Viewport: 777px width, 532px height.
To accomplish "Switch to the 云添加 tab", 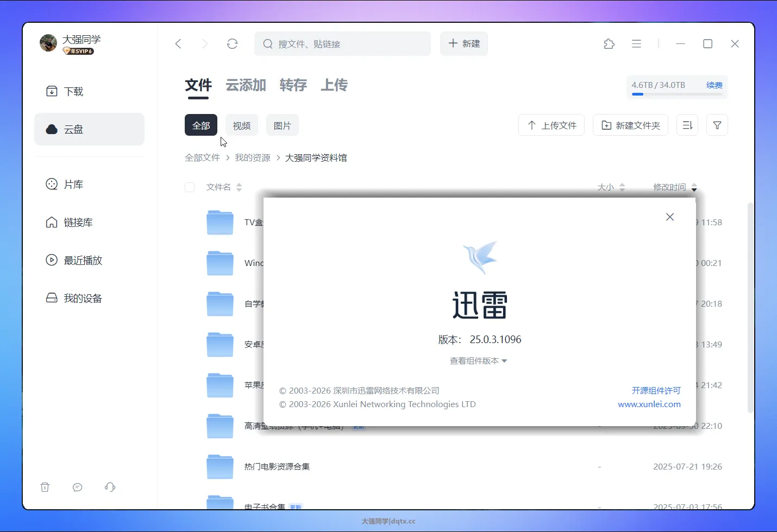I will tap(246, 85).
